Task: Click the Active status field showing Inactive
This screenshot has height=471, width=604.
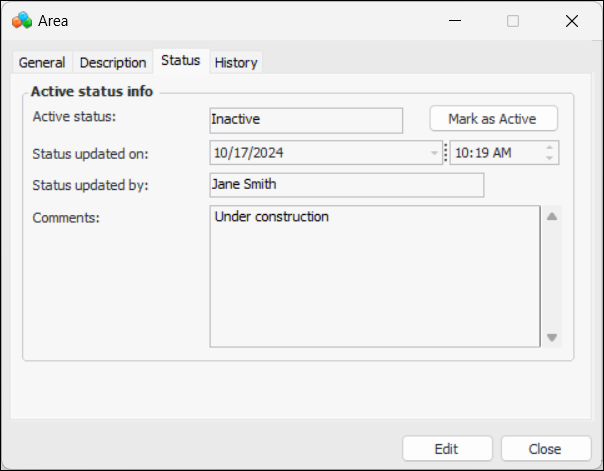Action: coord(305,120)
